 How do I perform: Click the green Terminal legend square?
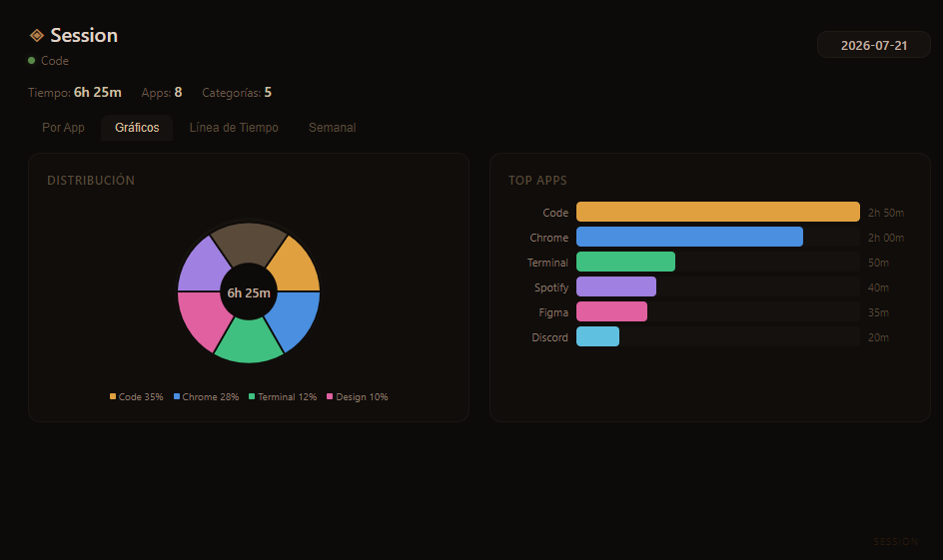pyautogui.click(x=252, y=396)
